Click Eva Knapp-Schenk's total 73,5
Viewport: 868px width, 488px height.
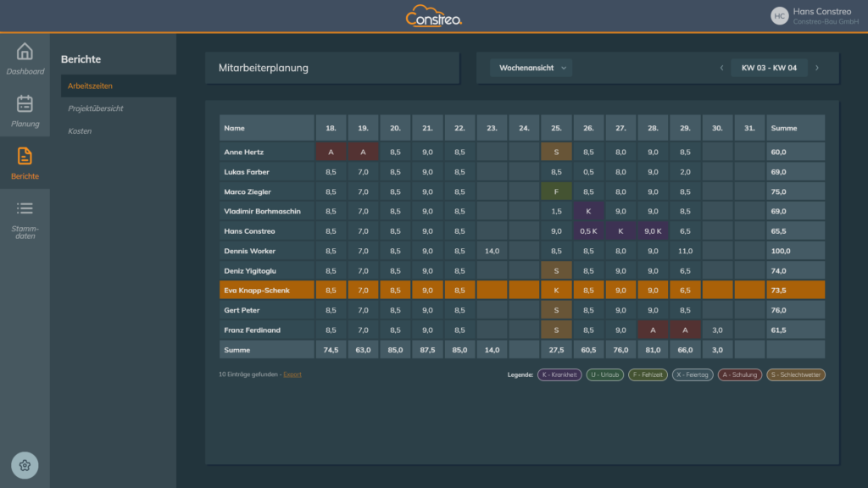point(795,291)
